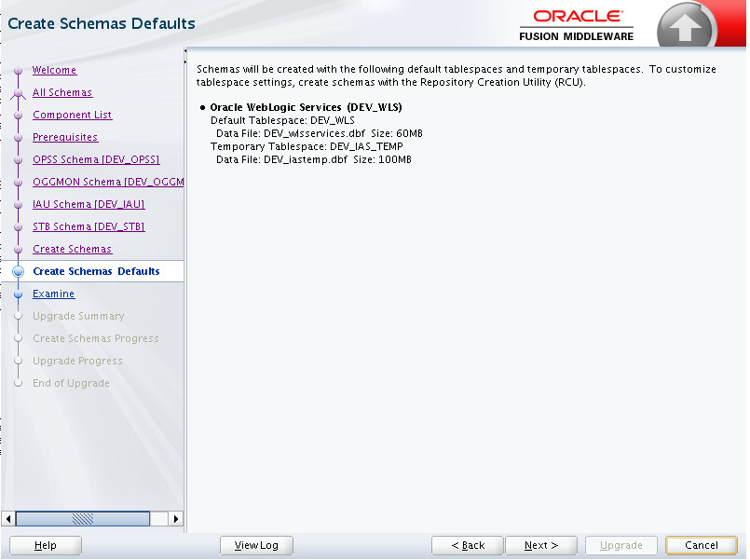
Task: Open the Welcome step link
Action: 54,70
